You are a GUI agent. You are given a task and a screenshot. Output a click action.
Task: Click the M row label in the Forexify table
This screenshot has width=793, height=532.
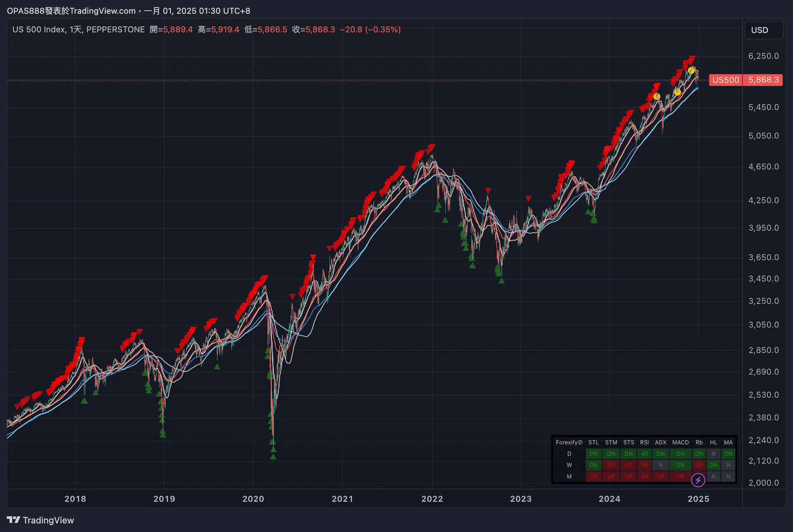pos(569,477)
